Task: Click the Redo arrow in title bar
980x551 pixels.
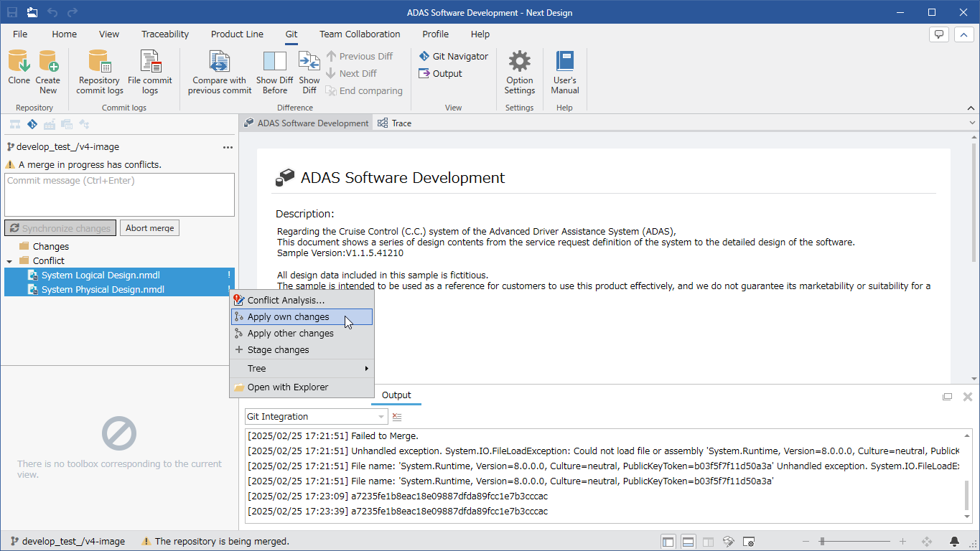Action: coord(73,12)
